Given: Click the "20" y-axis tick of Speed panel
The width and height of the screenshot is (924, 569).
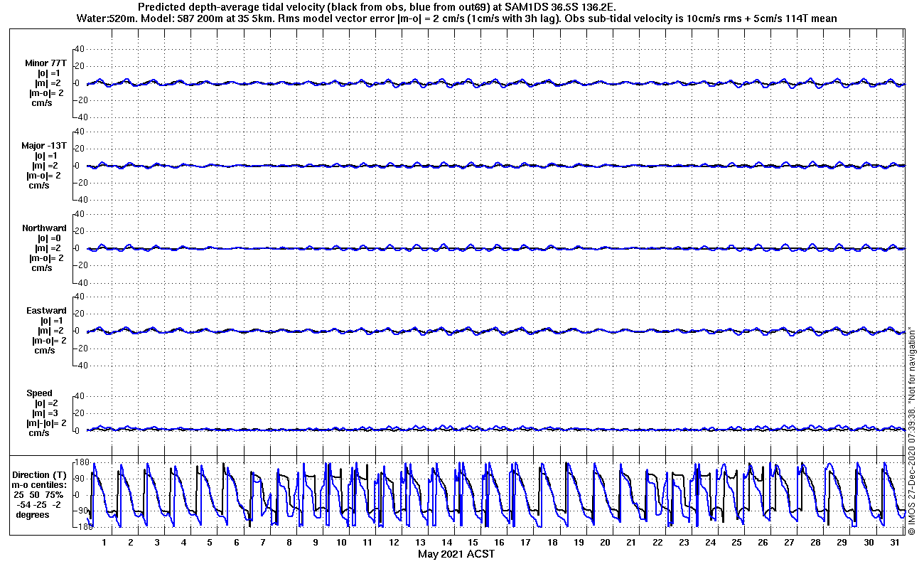Looking at the screenshot, I should (80, 413).
